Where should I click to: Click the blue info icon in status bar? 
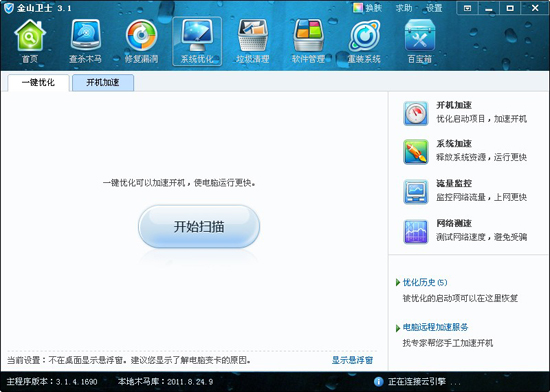pos(378,381)
